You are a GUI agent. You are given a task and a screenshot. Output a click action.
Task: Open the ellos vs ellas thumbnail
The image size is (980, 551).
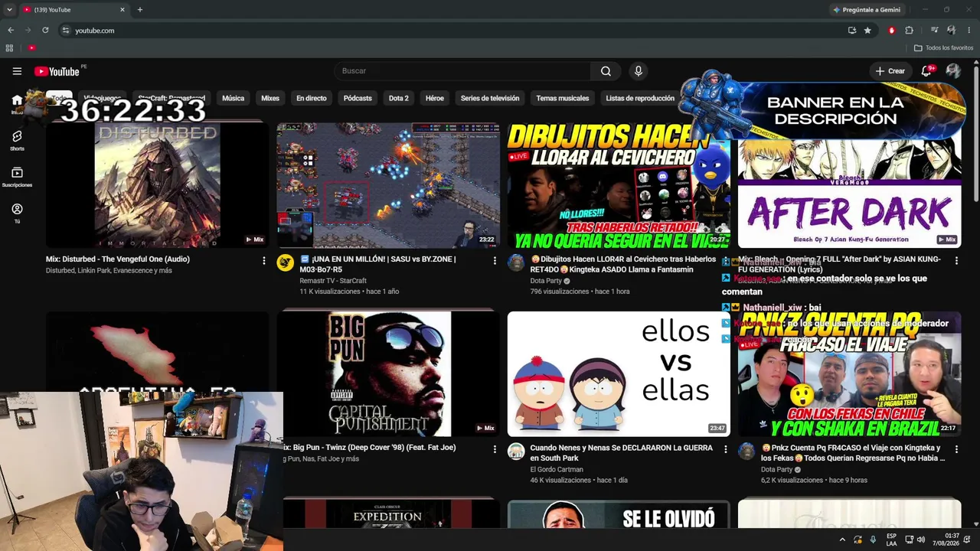tap(619, 373)
